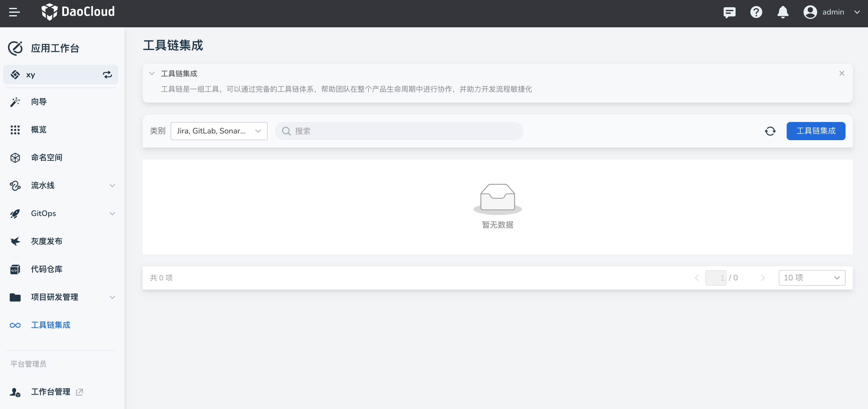The height and width of the screenshot is (409, 868).
Task: Expand the 流水线 submenu
Action: coord(112,186)
